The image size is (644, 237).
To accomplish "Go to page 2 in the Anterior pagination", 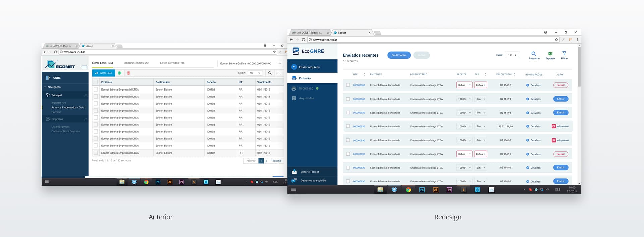I will (x=266, y=161).
